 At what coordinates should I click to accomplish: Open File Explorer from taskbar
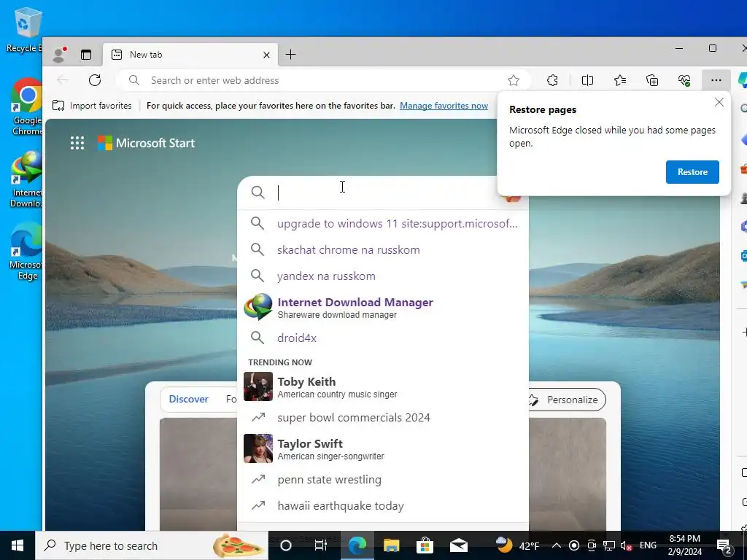pyautogui.click(x=391, y=545)
